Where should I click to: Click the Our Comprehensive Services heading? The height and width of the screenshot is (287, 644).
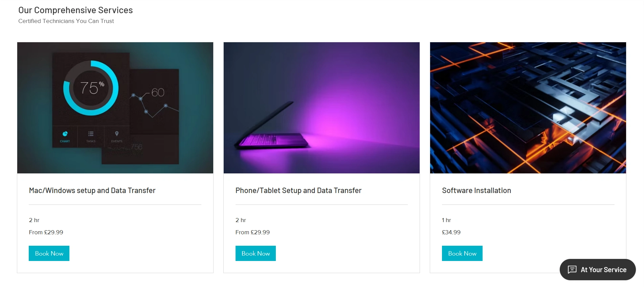click(75, 10)
